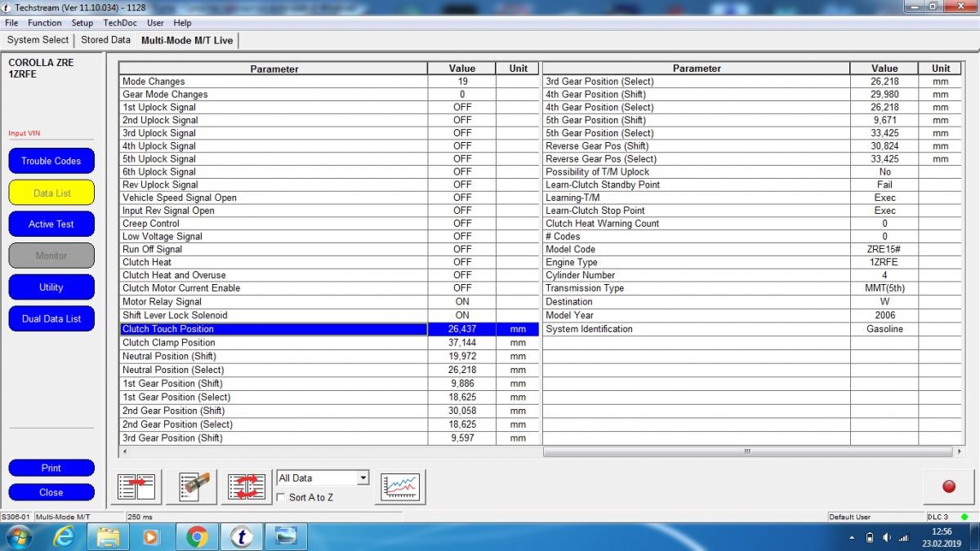The width and height of the screenshot is (980, 551).
Task: Launch Google Chrome from the taskbar
Action: pyautogui.click(x=196, y=537)
